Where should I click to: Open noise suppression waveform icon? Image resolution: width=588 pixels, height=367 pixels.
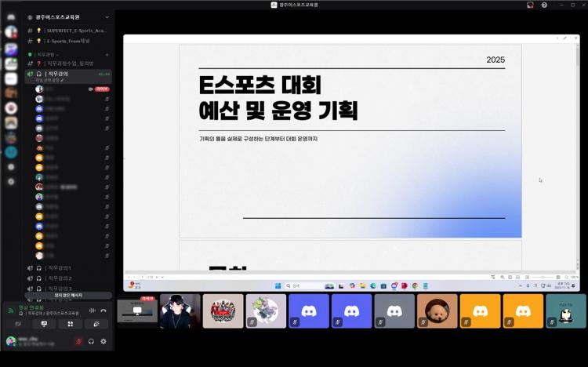(x=93, y=311)
